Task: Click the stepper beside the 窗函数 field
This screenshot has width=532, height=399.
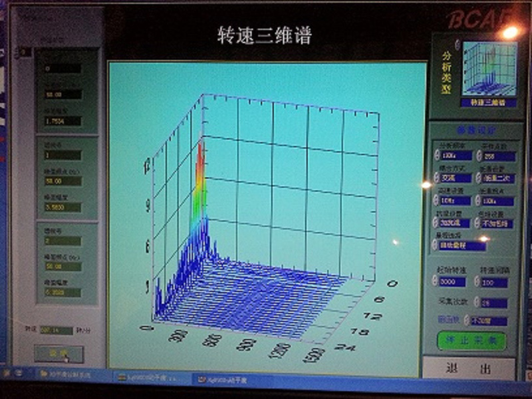Action: (x=467, y=320)
